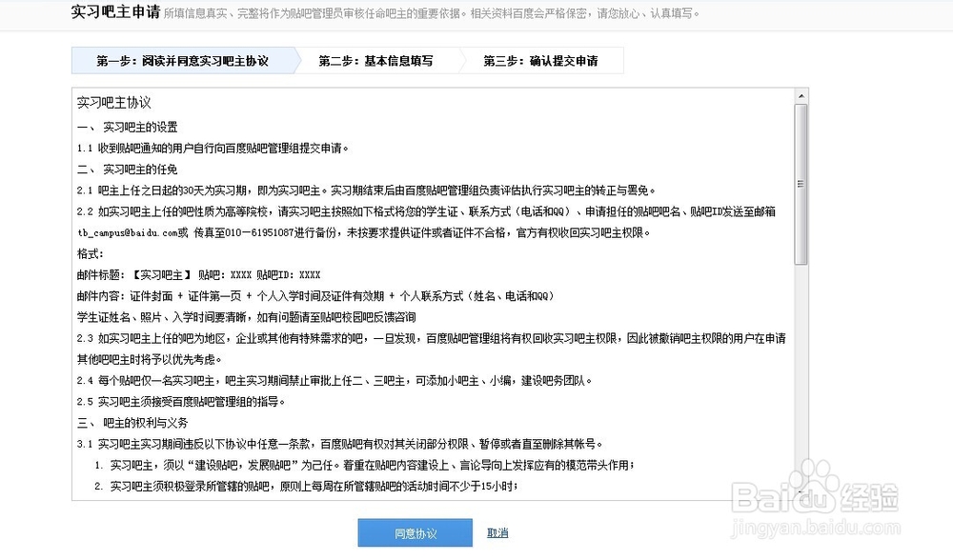This screenshot has height=560, width=953.
Task: Select step tab 第三步：确认提交申请
Action: (x=540, y=61)
